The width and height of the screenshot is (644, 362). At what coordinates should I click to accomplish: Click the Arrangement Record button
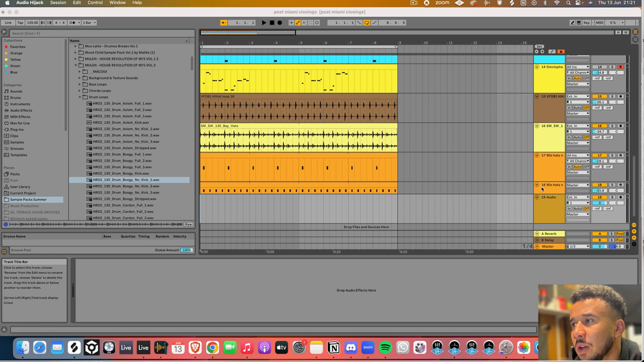pyautogui.click(x=280, y=23)
